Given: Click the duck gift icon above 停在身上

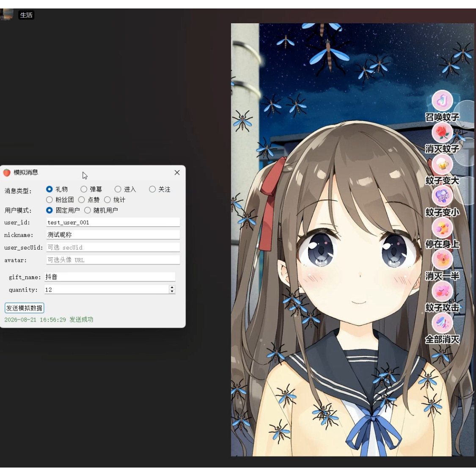Looking at the screenshot, I should coord(442,228).
